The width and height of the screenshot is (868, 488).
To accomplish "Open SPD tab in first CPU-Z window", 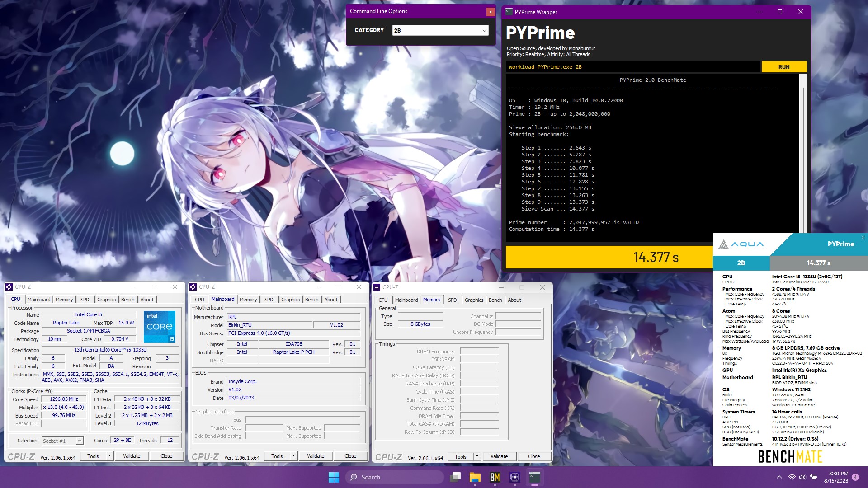I will click(x=85, y=300).
